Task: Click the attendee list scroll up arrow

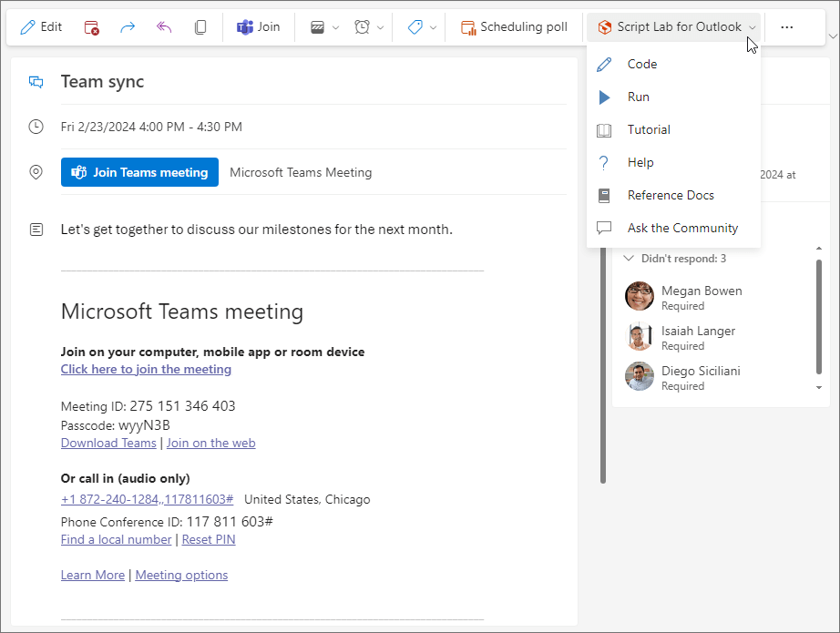Action: (818, 249)
